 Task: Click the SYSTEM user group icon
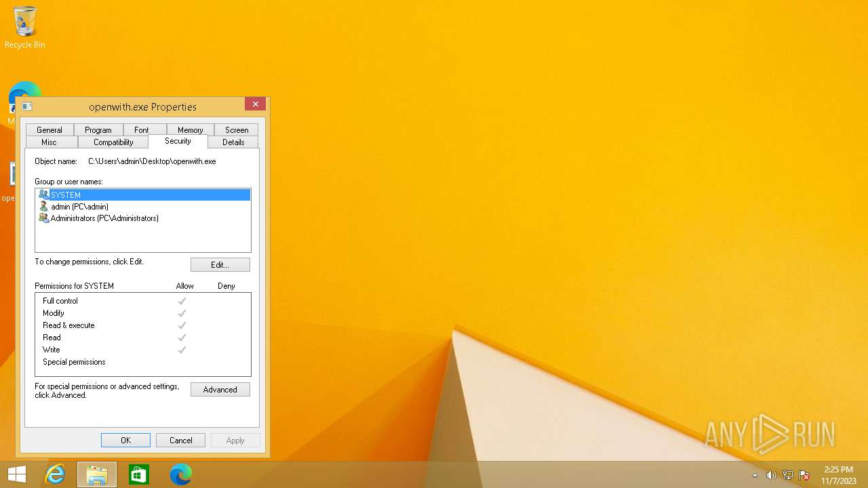(44, 195)
